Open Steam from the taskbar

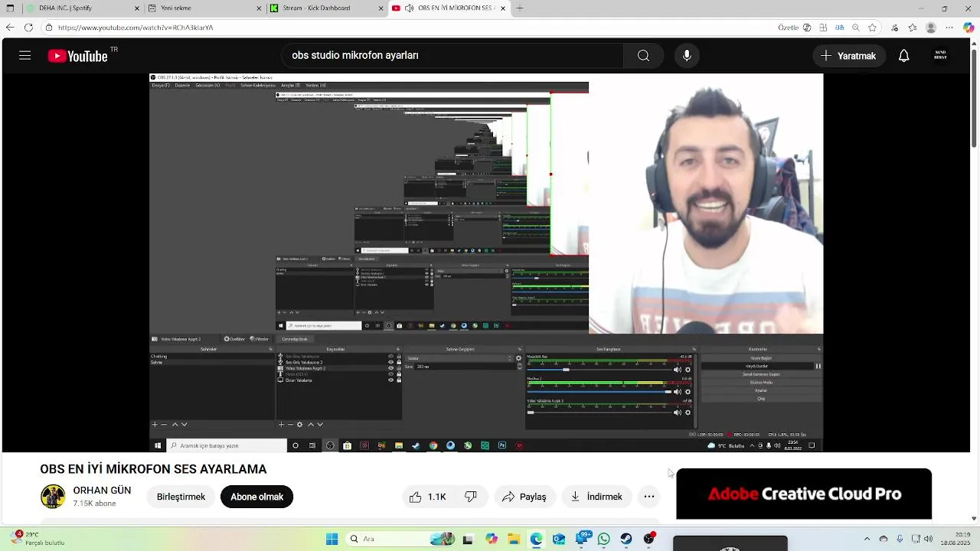pyautogui.click(x=626, y=540)
